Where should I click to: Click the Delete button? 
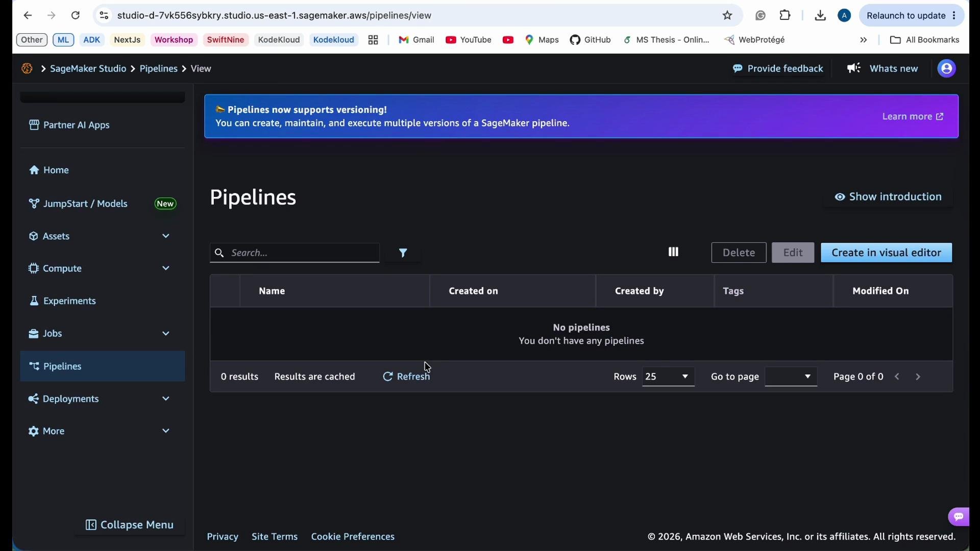739,253
